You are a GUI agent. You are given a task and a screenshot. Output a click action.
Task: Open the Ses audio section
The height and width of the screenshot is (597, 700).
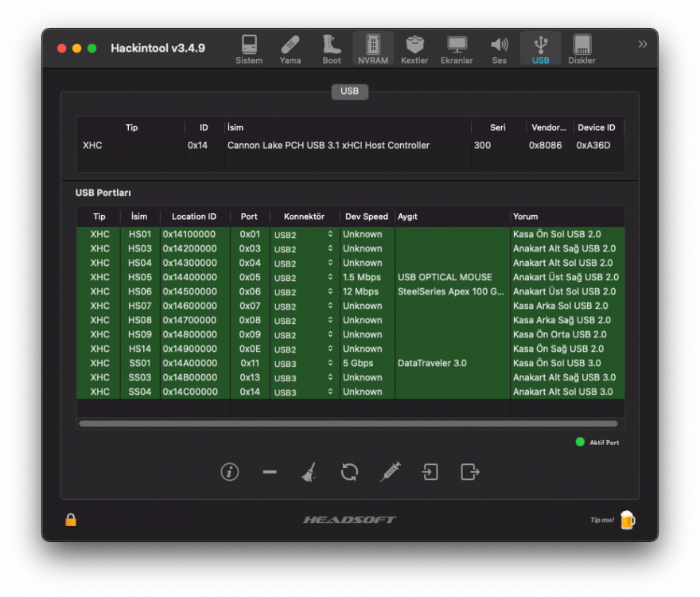point(499,49)
